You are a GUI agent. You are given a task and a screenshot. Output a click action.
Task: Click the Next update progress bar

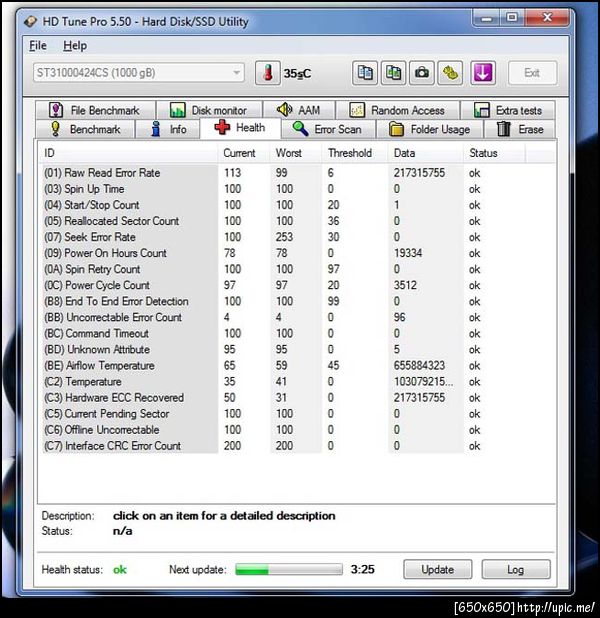click(289, 570)
